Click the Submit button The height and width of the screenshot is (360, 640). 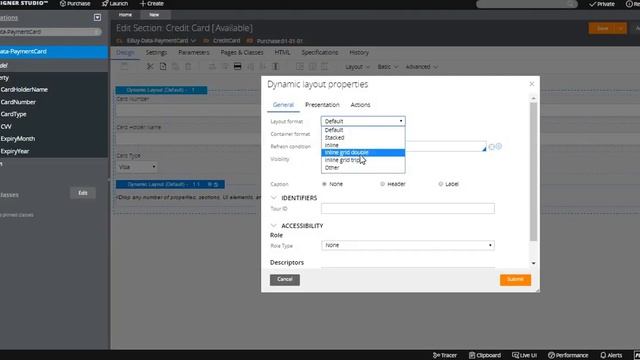click(515, 280)
